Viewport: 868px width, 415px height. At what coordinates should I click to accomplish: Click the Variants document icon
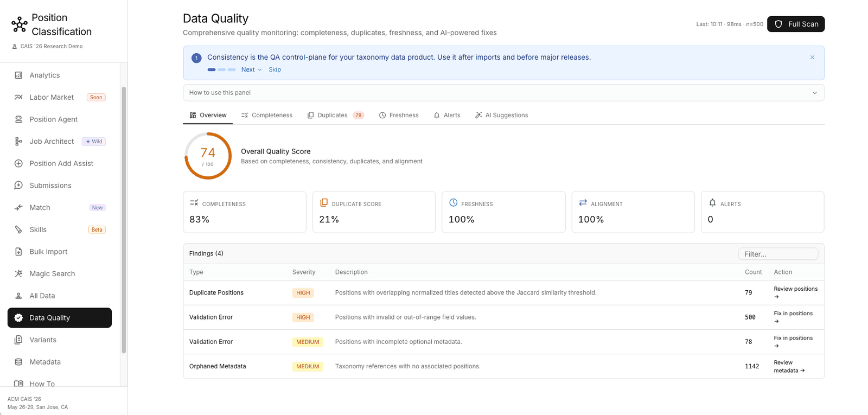(x=18, y=340)
